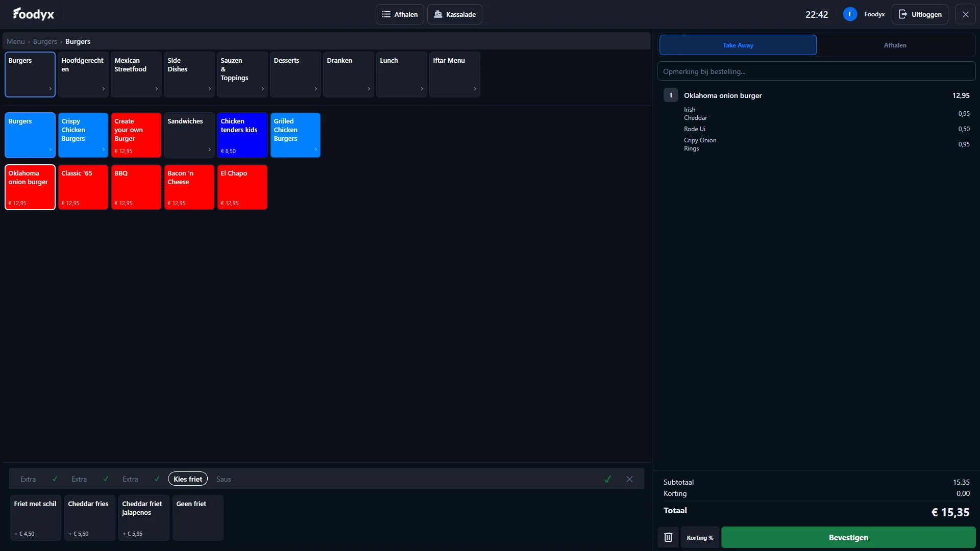The width and height of the screenshot is (980, 551).
Task: Open the Sandwiches subcategory
Action: pyautogui.click(x=189, y=135)
